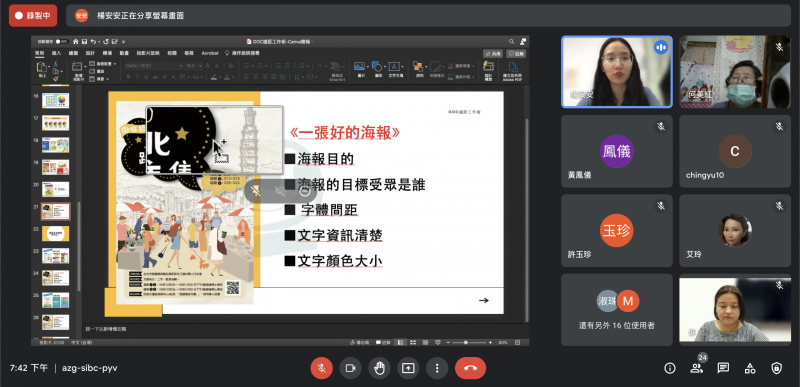Select slide 25 thumbnail

tap(56, 300)
